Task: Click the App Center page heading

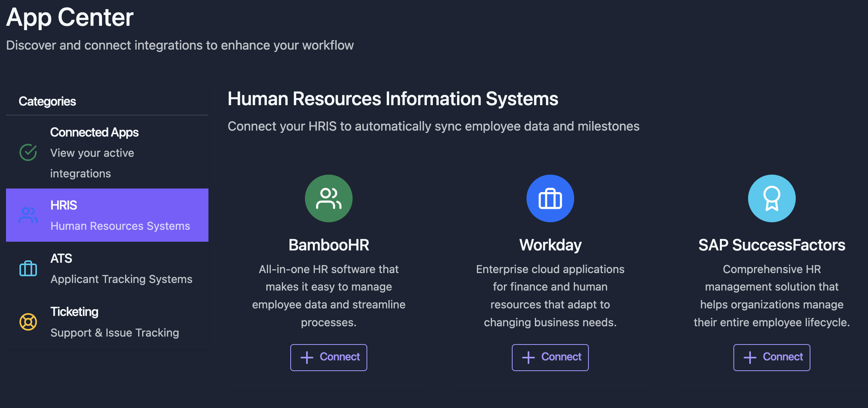Action: point(70,17)
